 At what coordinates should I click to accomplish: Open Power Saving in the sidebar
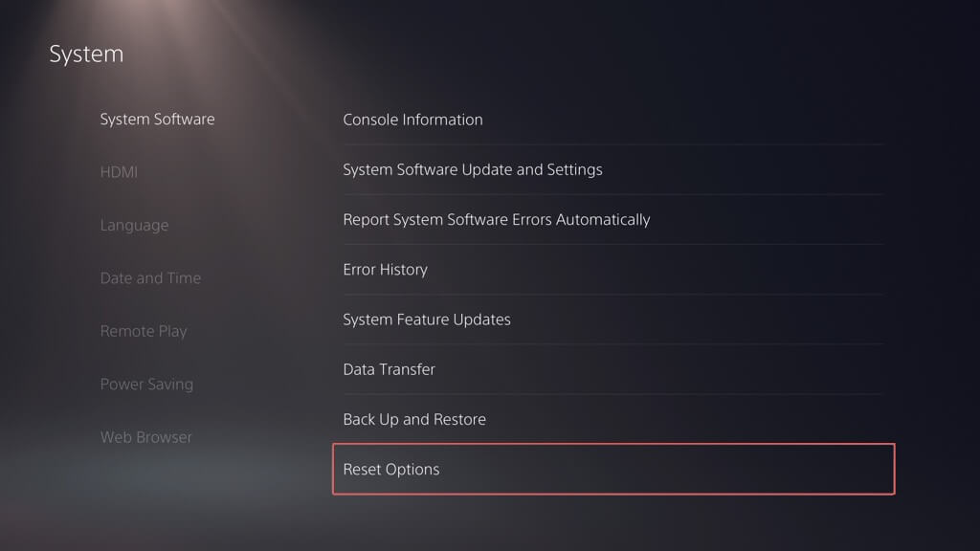(x=146, y=385)
